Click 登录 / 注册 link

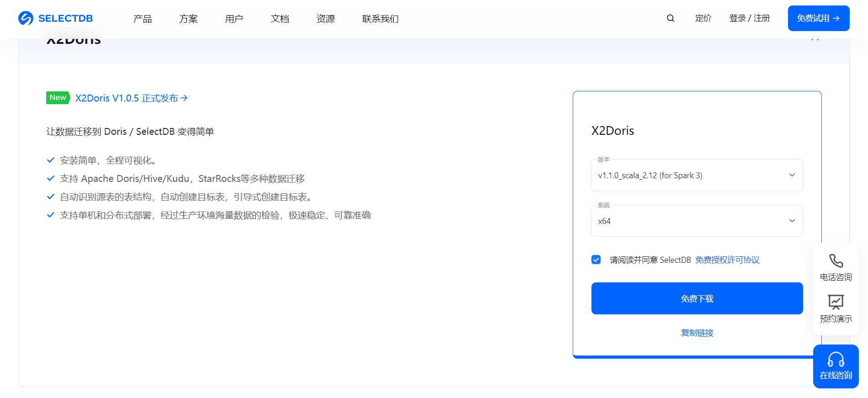pos(750,18)
